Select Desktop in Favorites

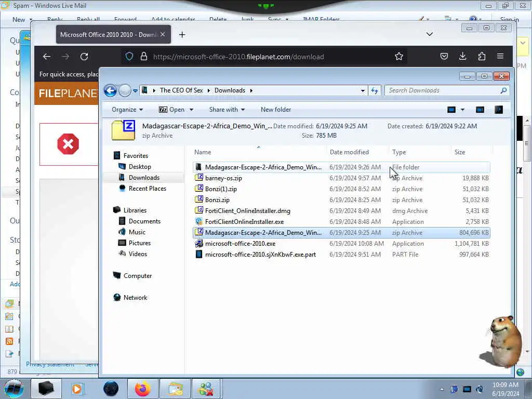pyautogui.click(x=140, y=167)
